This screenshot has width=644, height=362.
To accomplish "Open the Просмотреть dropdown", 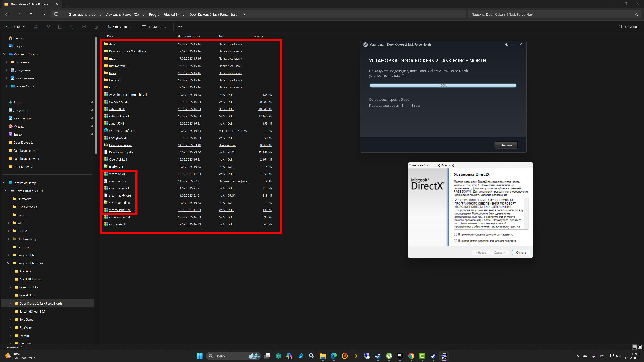I will click(x=155, y=27).
